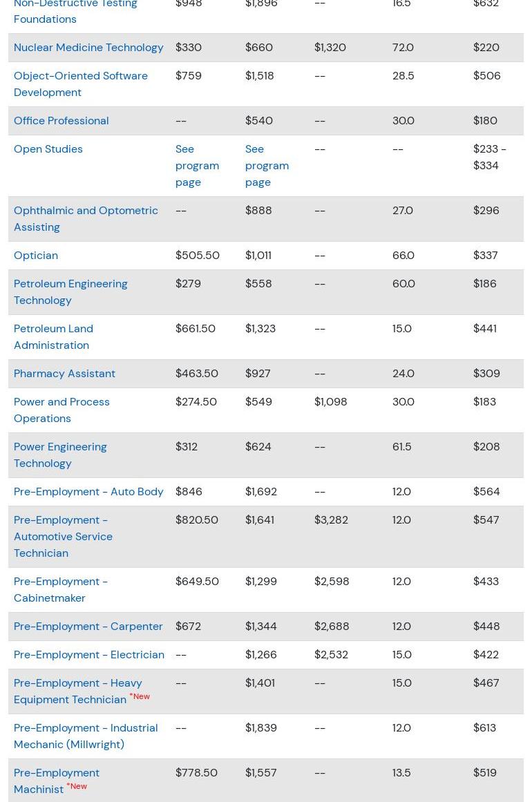Open the Office Professional program page
532x802 pixels.
pos(61,120)
